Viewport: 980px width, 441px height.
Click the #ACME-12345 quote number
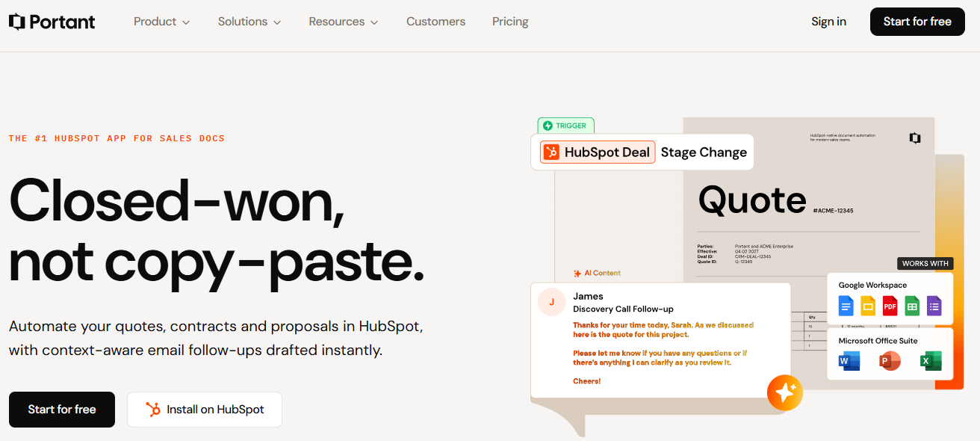pos(833,211)
